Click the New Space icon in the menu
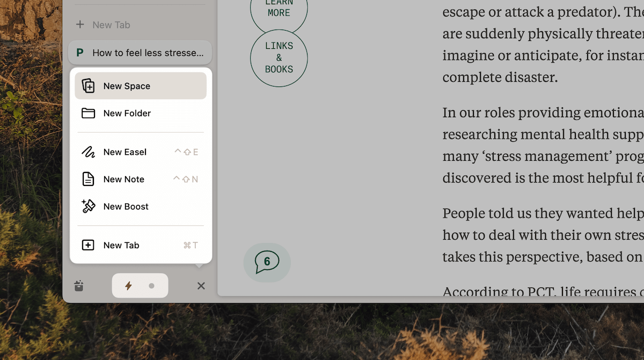 [88, 86]
